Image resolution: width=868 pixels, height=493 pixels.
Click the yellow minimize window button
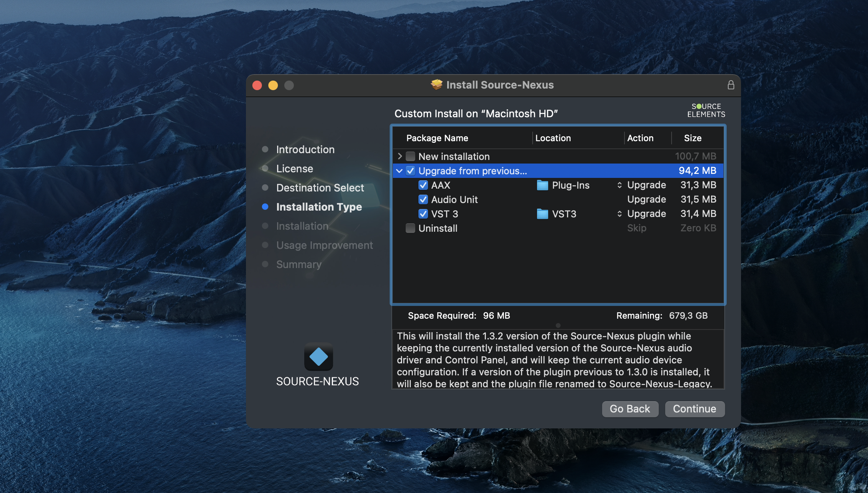[x=273, y=85]
